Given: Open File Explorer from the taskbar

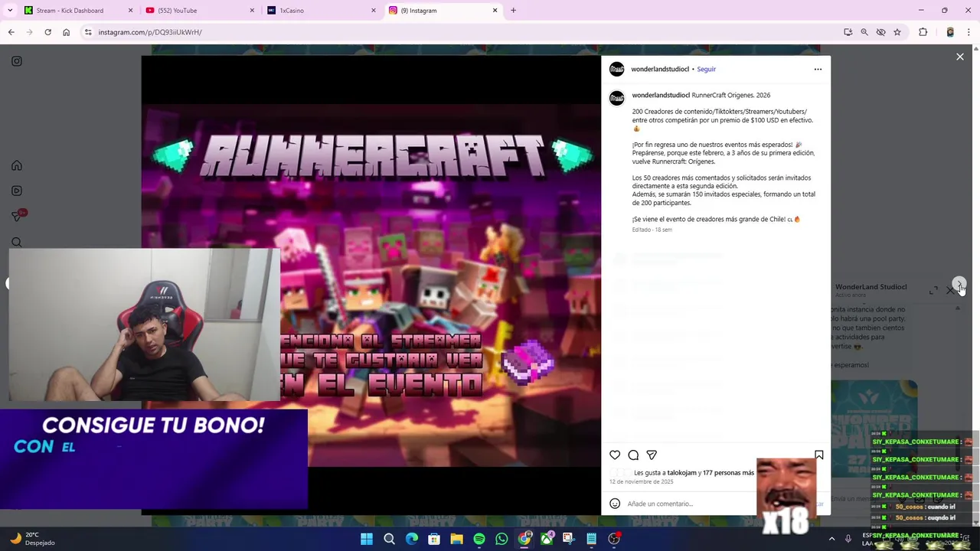Looking at the screenshot, I should [x=456, y=539].
